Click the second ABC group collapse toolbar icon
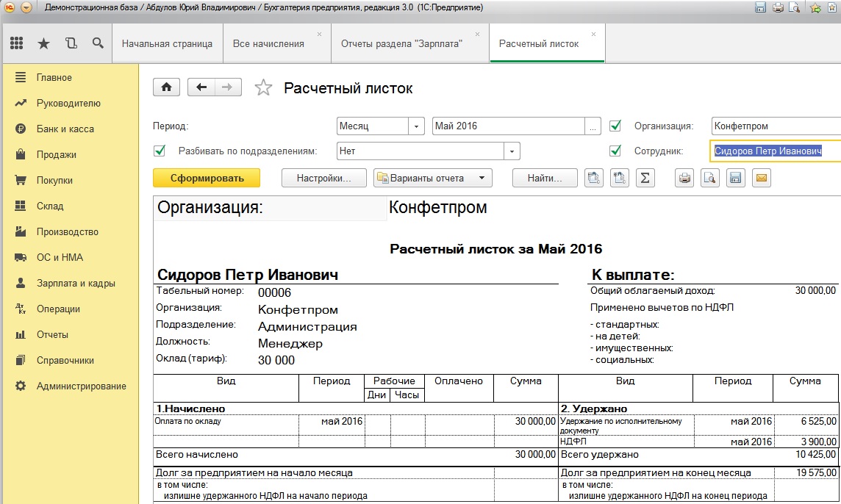The height and width of the screenshot is (504, 841). point(619,178)
